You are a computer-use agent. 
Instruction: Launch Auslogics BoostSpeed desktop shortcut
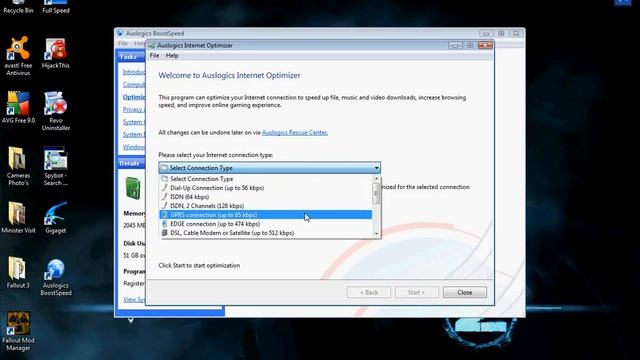tap(56, 277)
